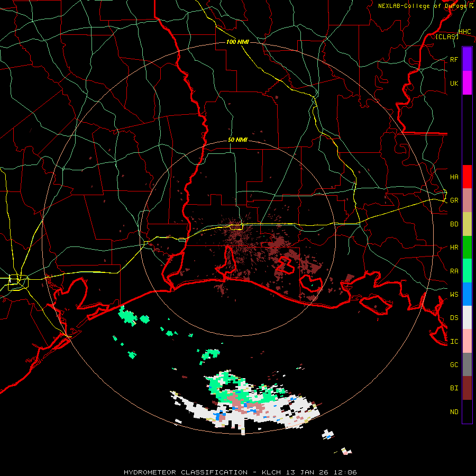Click the HHC product label
476x476 pixels.
pos(464,32)
